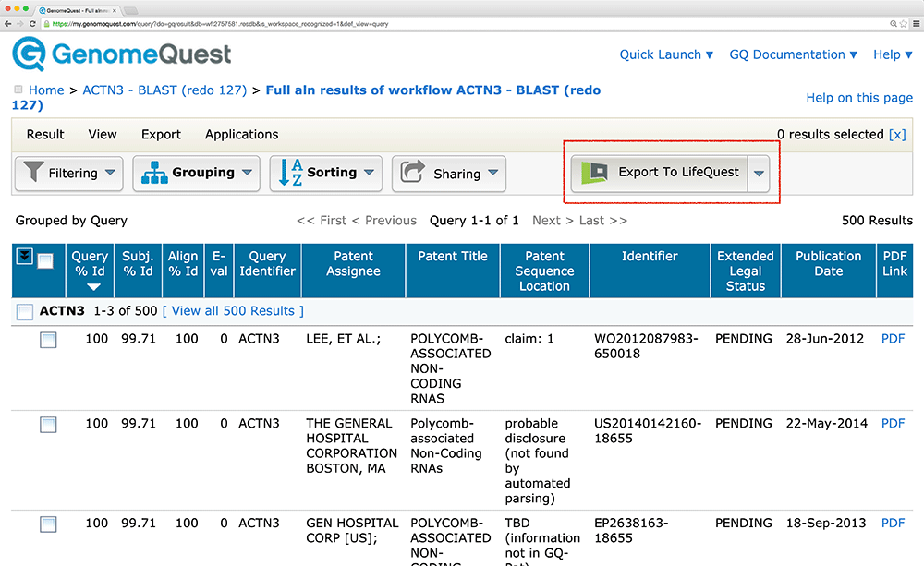Open the Export menu
The height and width of the screenshot is (566, 924).
(161, 134)
